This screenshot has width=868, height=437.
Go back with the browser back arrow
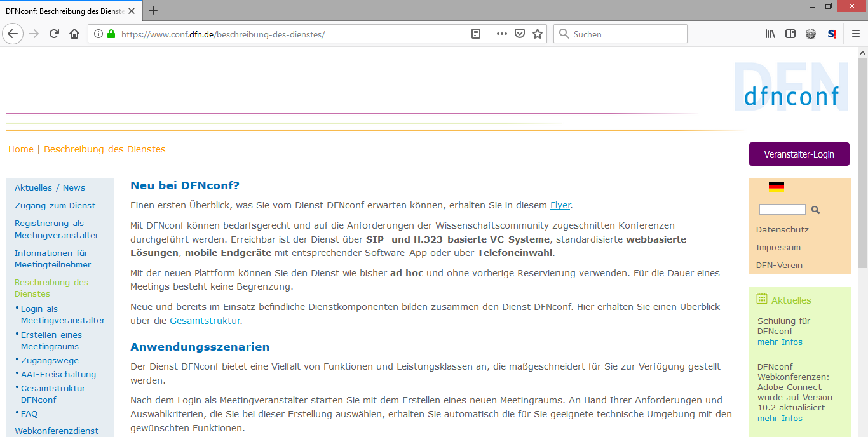[13, 34]
